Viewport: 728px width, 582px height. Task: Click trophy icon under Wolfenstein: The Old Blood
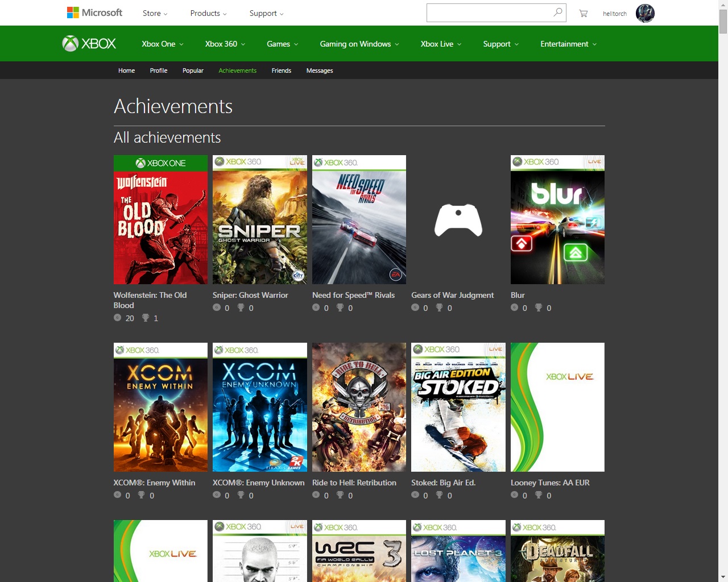point(146,318)
